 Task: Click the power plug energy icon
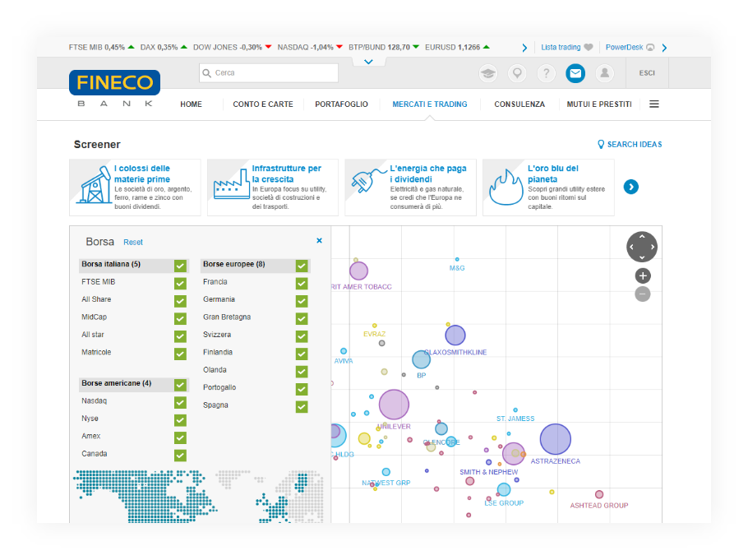[x=367, y=180]
